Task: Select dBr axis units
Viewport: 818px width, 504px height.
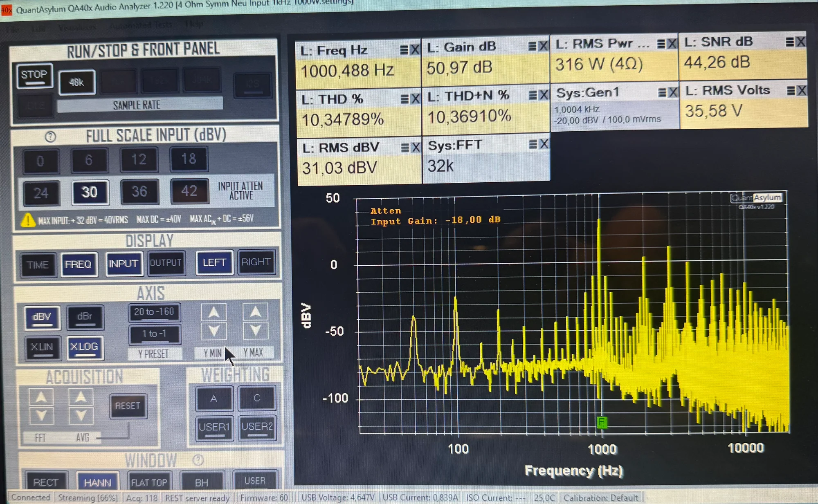Action: (85, 317)
